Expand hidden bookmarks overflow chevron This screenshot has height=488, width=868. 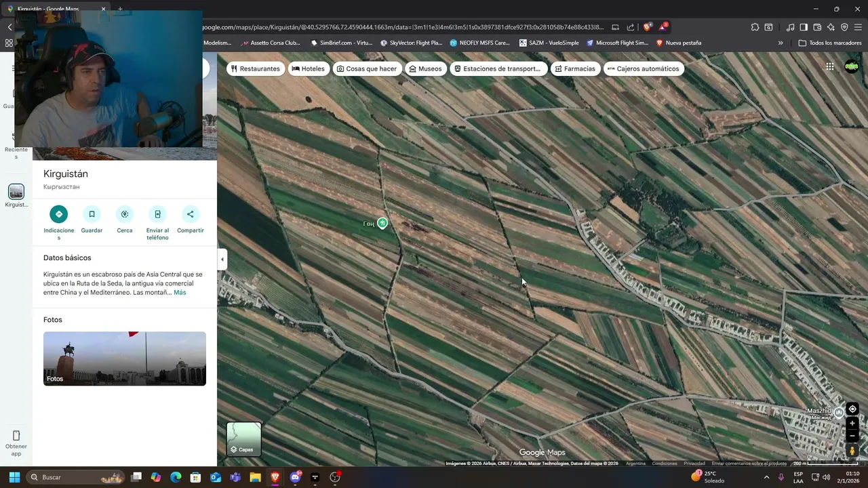781,43
